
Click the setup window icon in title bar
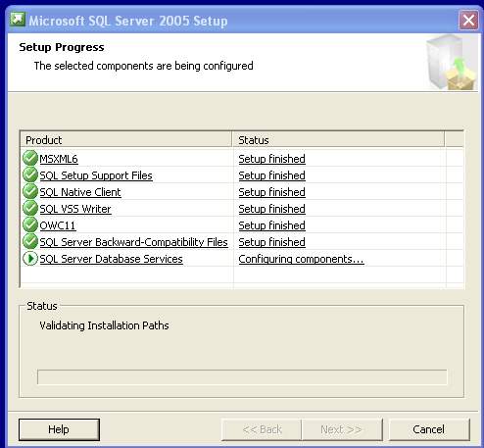pos(18,20)
